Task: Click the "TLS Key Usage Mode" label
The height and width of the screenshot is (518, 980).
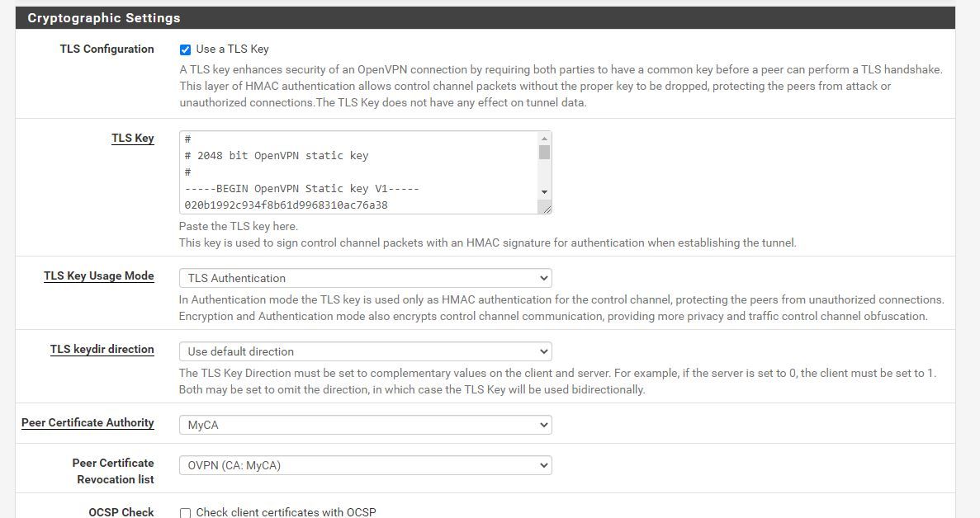Action: pos(99,275)
